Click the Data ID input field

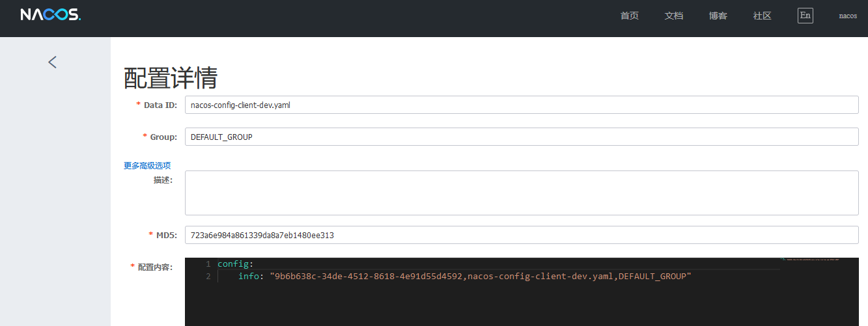pyautogui.click(x=522, y=105)
